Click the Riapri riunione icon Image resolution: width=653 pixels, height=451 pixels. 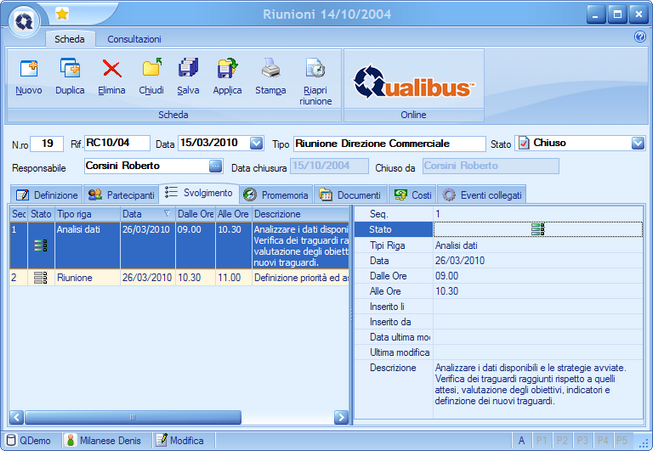pyautogui.click(x=316, y=70)
